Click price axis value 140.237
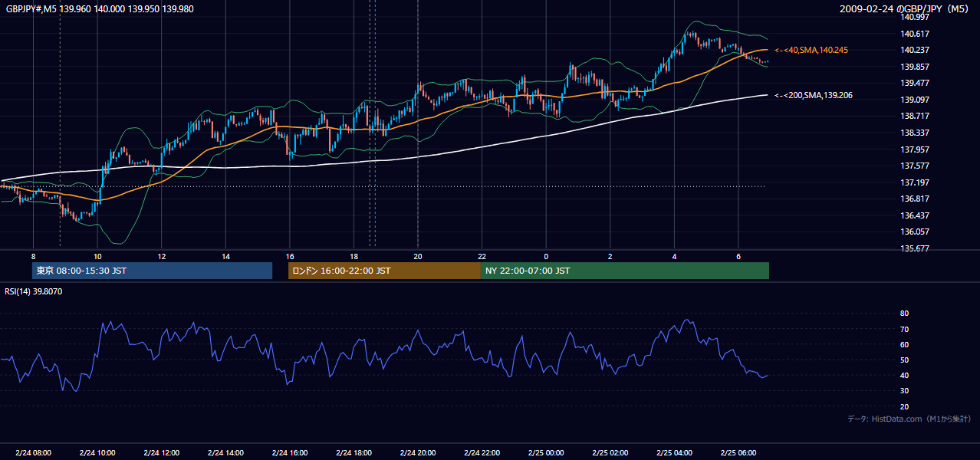 pyautogui.click(x=915, y=50)
